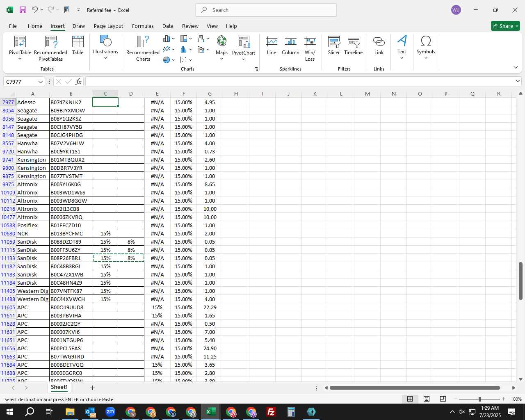The height and width of the screenshot is (420, 525).
Task: Open the PivotTable dropdown arrow
Action: 20,59
